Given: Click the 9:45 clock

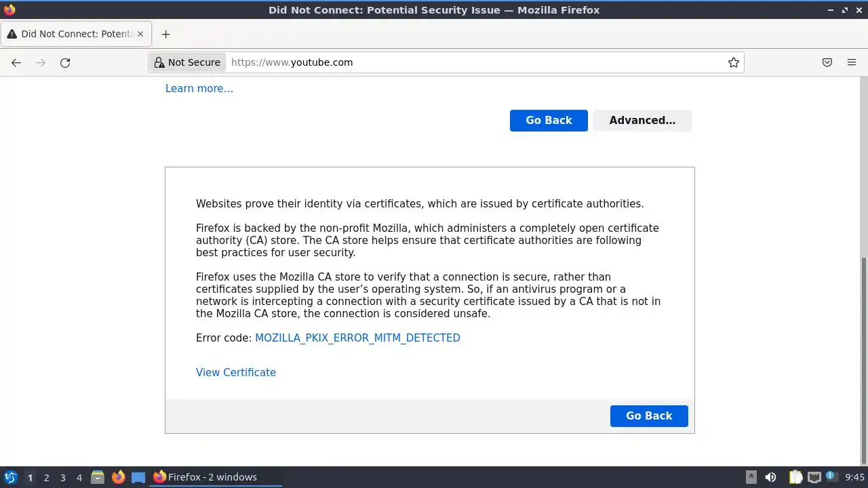Looking at the screenshot, I should click(x=855, y=477).
